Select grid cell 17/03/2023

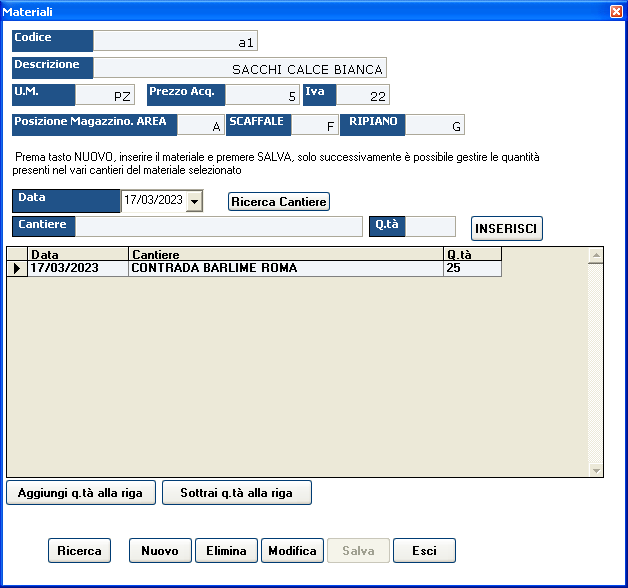tap(78, 268)
